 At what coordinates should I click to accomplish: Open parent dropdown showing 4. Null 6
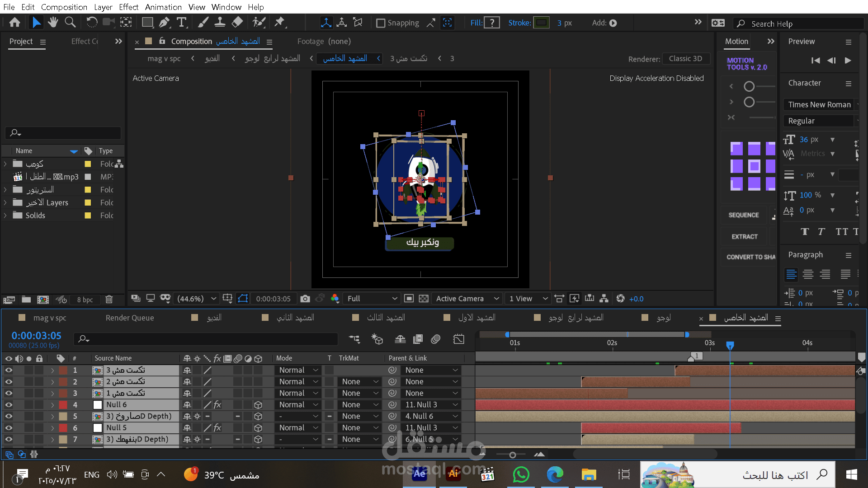[x=431, y=416]
